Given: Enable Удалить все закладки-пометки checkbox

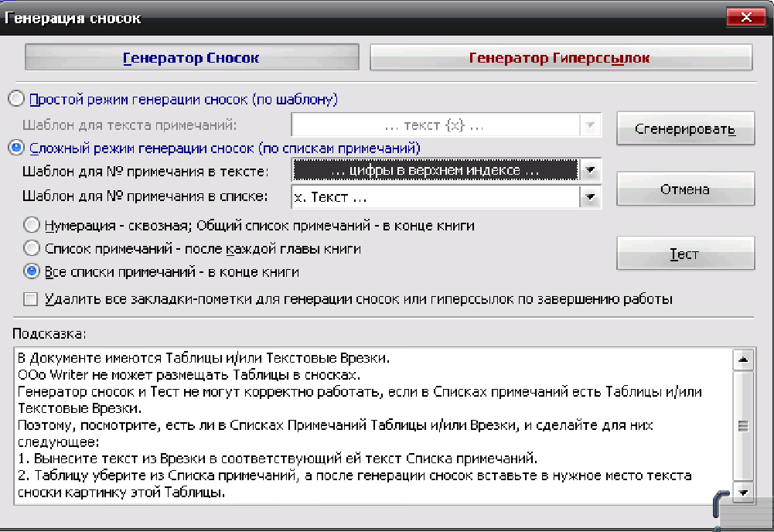Looking at the screenshot, I should 31,298.
